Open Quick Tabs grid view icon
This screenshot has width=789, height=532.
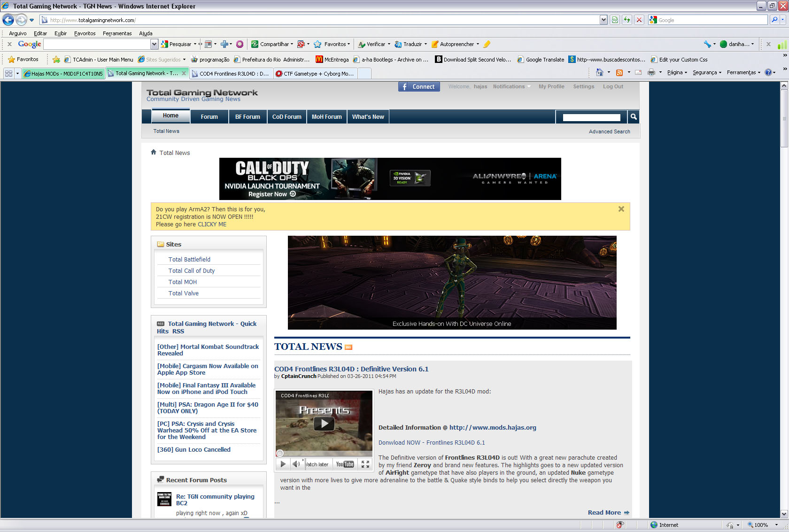[x=8, y=73]
